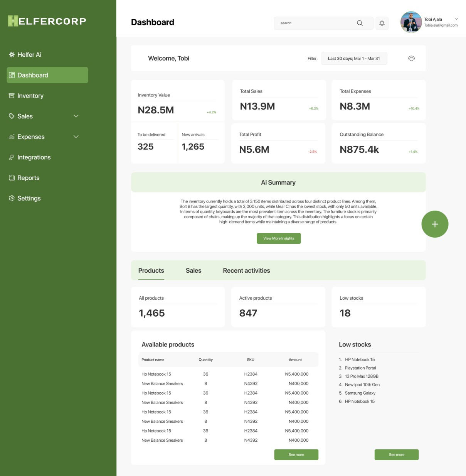Click View More Insights in Ai Summary
The width and height of the screenshot is (466, 476).
tap(279, 238)
